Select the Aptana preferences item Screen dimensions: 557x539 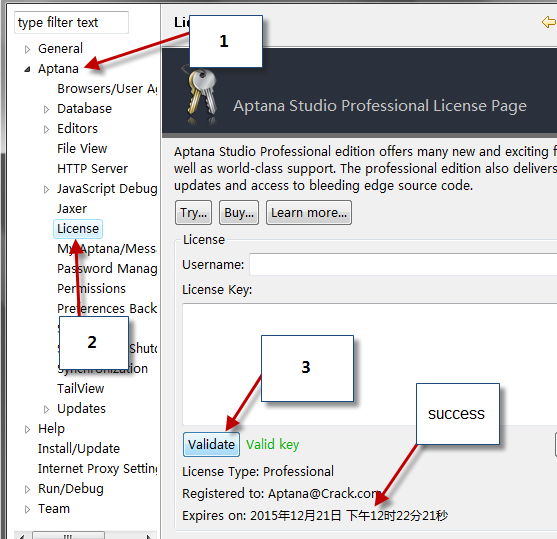click(x=58, y=69)
